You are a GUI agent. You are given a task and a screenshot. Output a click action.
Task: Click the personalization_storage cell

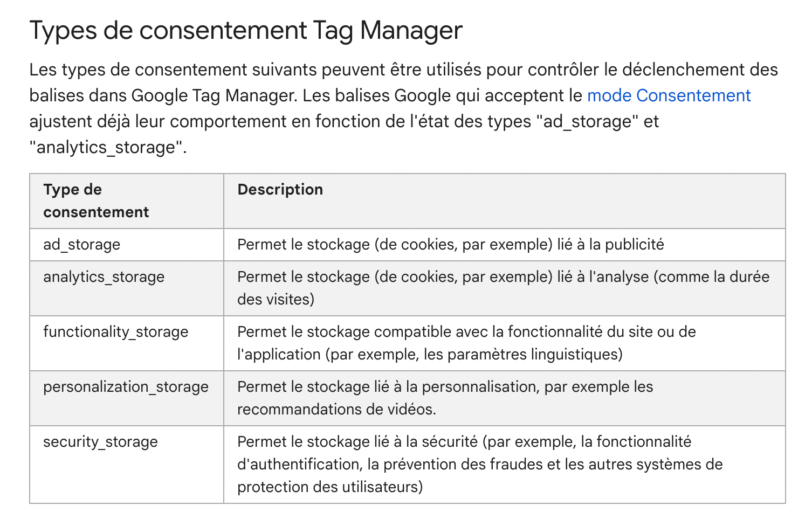click(127, 398)
